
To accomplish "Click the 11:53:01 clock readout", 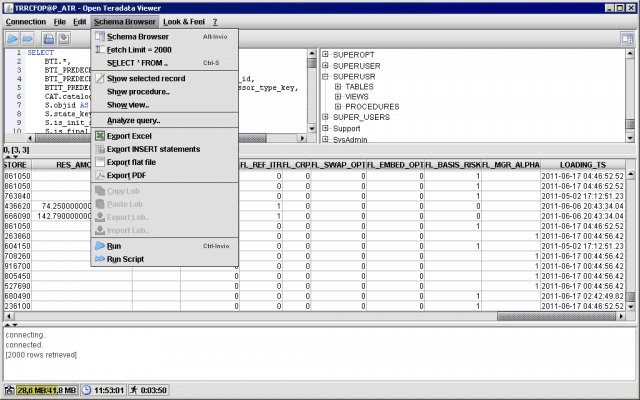I will pos(109,391).
